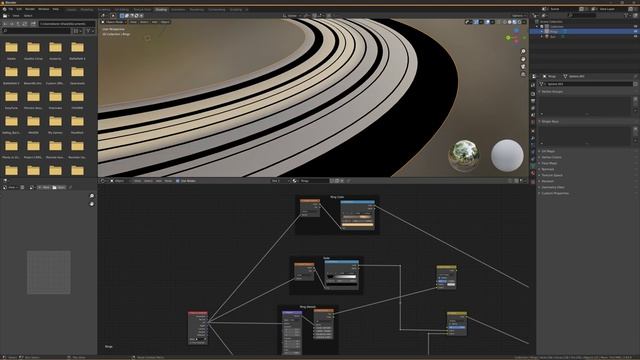This screenshot has width=640, height=360.
Task: Open the File menu
Action: (11, 9)
